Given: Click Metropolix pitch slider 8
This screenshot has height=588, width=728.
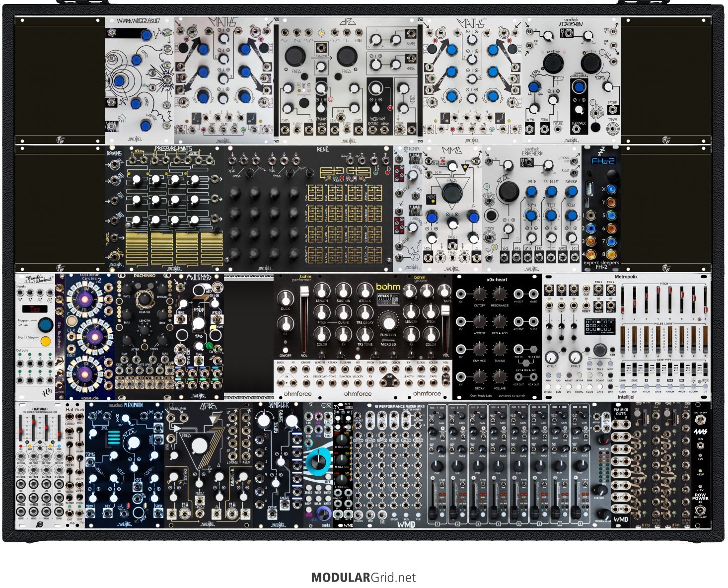Looking at the screenshot, I should [705, 299].
